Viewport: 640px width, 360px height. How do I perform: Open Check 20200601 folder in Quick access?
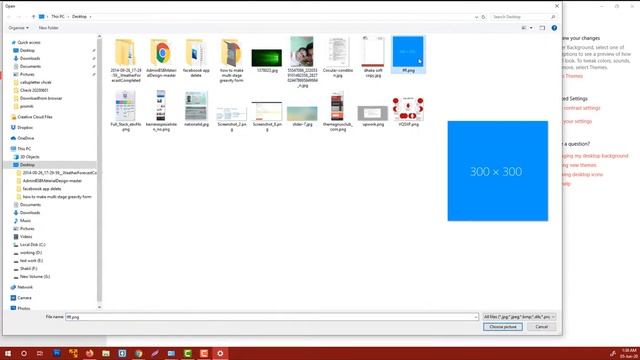tap(34, 90)
